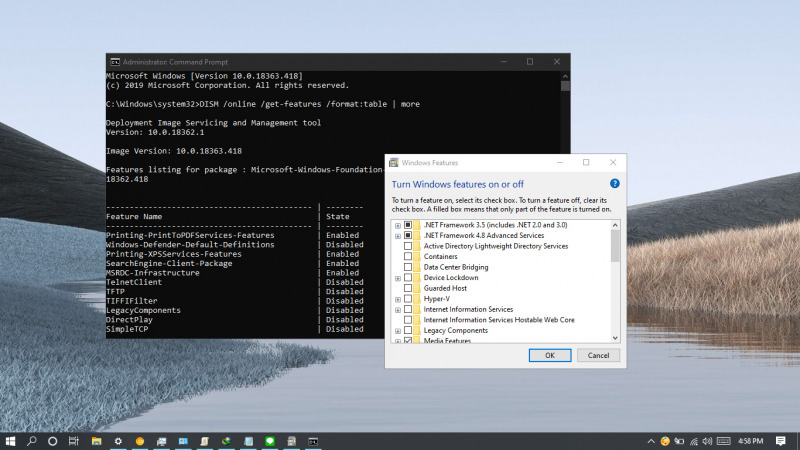Screen dimensions: 800x450
Task: Select the Internet Information Services label
Action: click(x=468, y=309)
